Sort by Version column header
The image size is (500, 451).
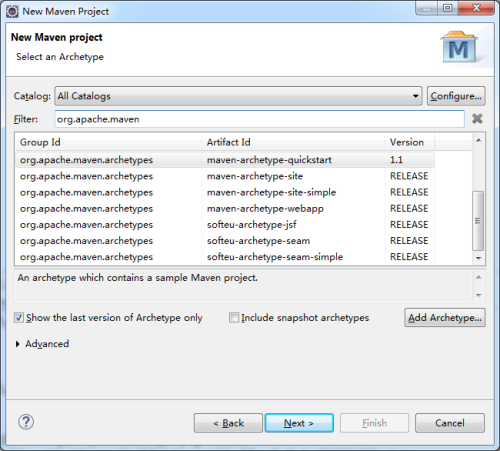point(410,142)
